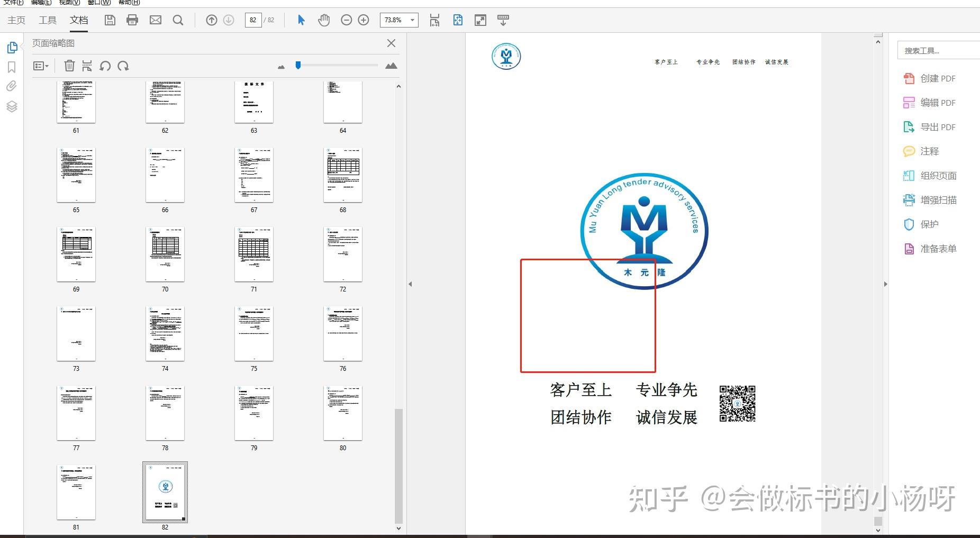Viewport: 980px width, 538px height.
Task: Select page 65 thumbnail
Action: tap(76, 175)
